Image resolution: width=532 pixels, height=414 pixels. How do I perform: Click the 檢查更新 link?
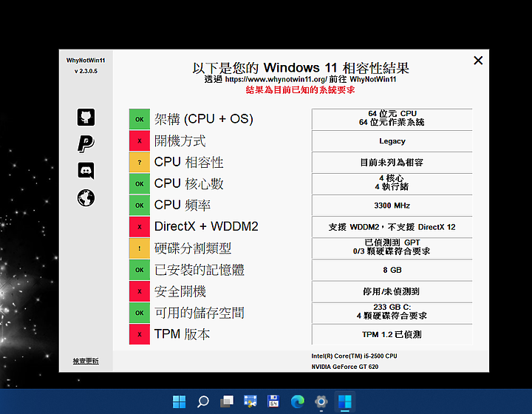(x=86, y=361)
